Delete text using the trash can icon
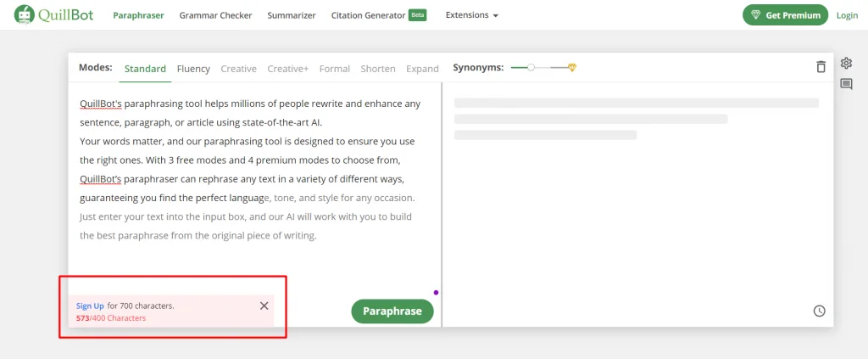868x359 pixels. (821, 66)
